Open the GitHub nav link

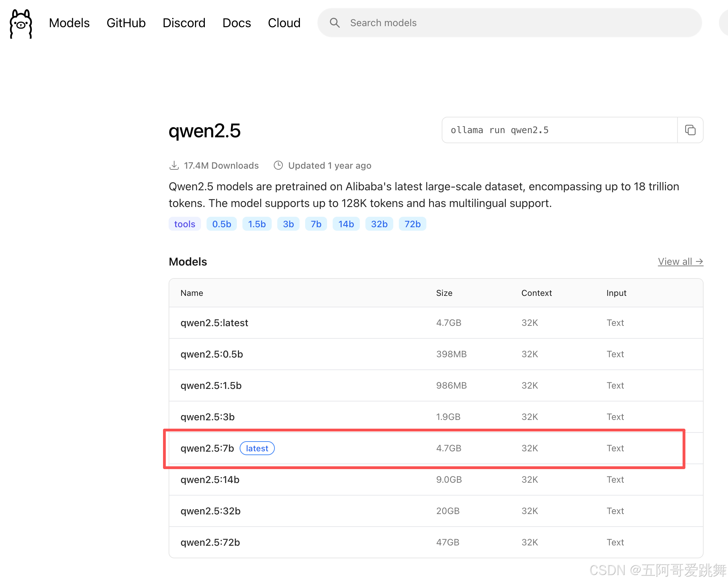click(126, 23)
